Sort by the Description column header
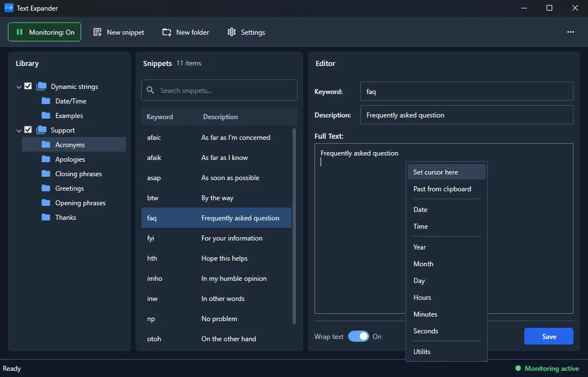This screenshot has width=588, height=377. (x=220, y=116)
